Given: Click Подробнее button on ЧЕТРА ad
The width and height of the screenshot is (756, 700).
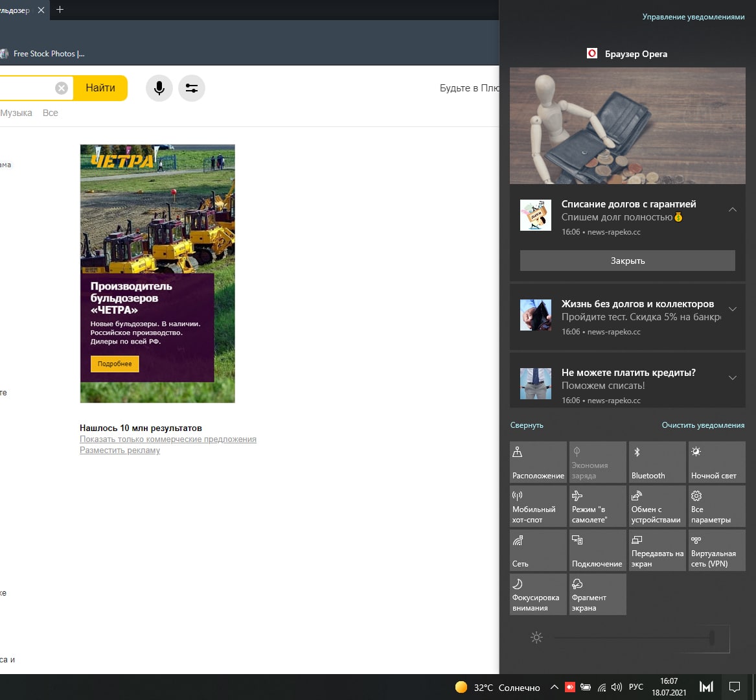Looking at the screenshot, I should coord(115,364).
